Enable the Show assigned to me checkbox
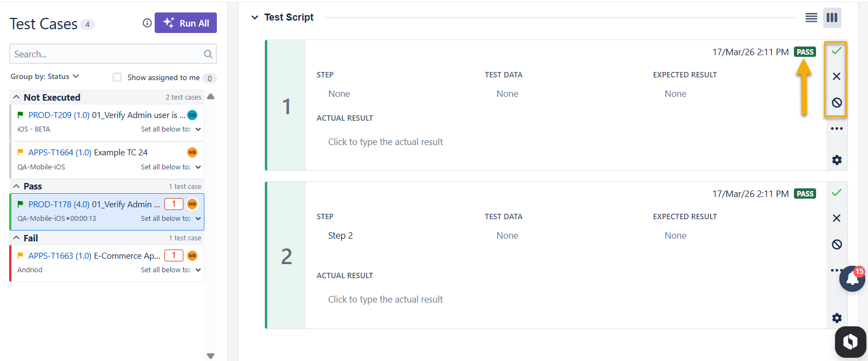Image resolution: width=868 pixels, height=361 pixels. point(117,77)
